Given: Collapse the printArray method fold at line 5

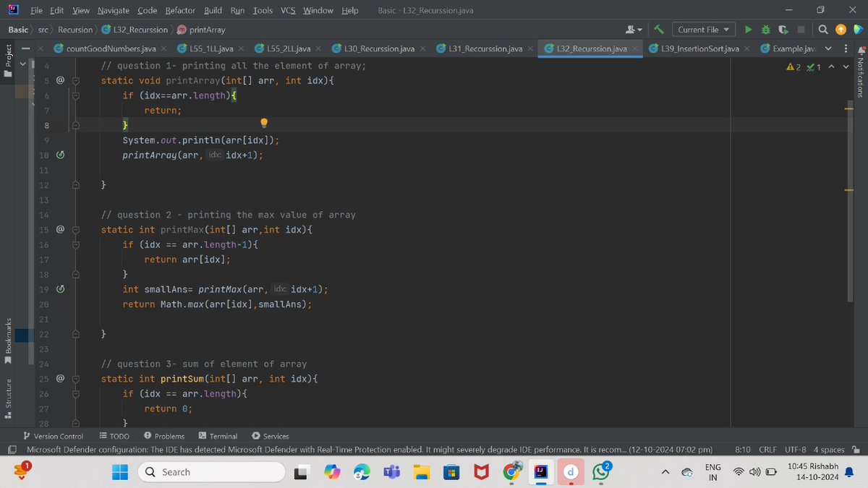Looking at the screenshot, I should pos(76,81).
